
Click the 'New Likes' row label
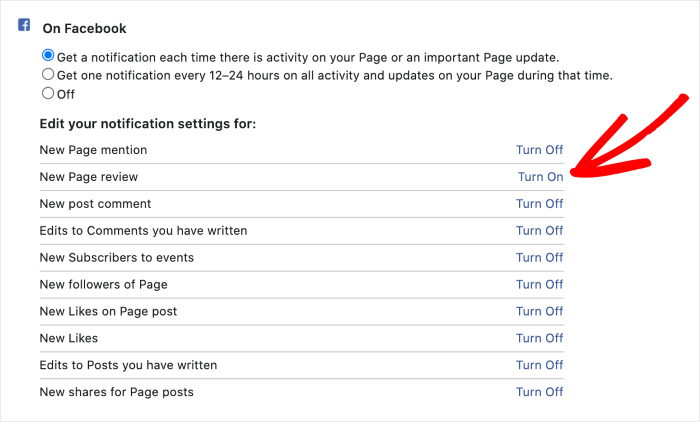[69, 338]
